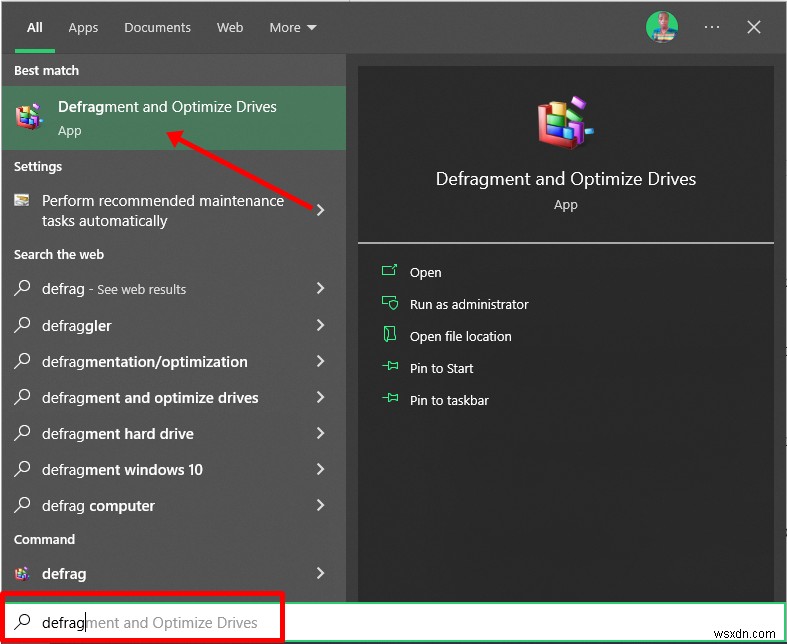The width and height of the screenshot is (787, 644).
Task: Click the Pin to taskbar pin icon
Action: [x=390, y=399]
